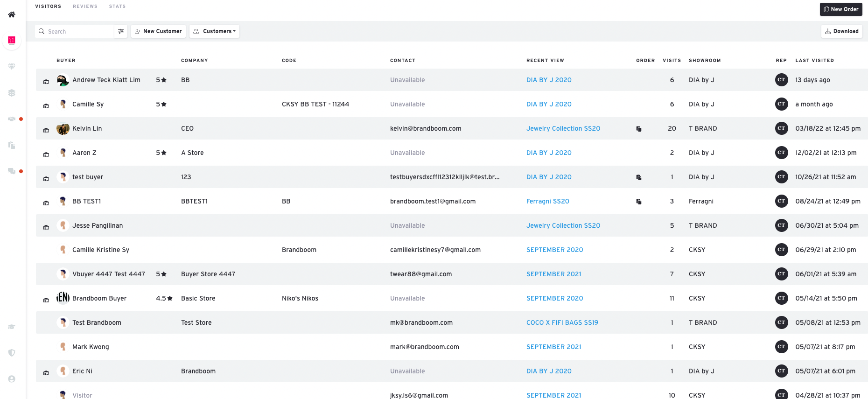868x399 pixels.
Task: Open the order icon in BB TEST1's row
Action: (x=639, y=202)
